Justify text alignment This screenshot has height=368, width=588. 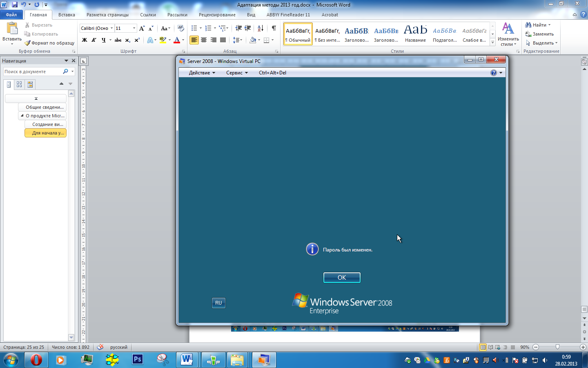coord(223,40)
